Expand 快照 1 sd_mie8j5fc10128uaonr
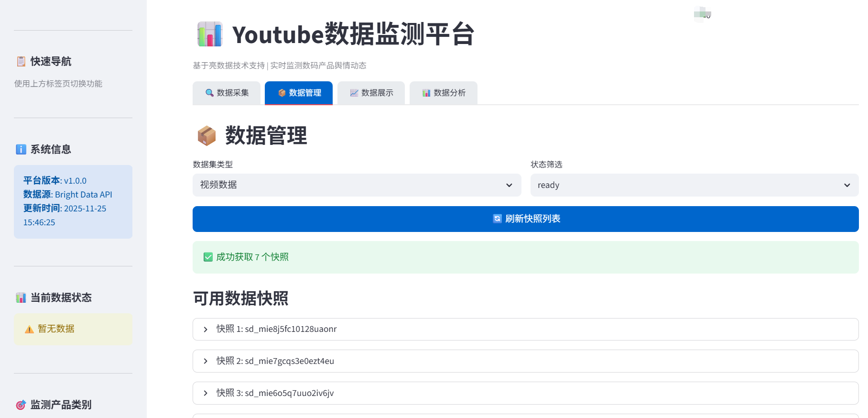The image size is (868, 418). (x=526, y=329)
